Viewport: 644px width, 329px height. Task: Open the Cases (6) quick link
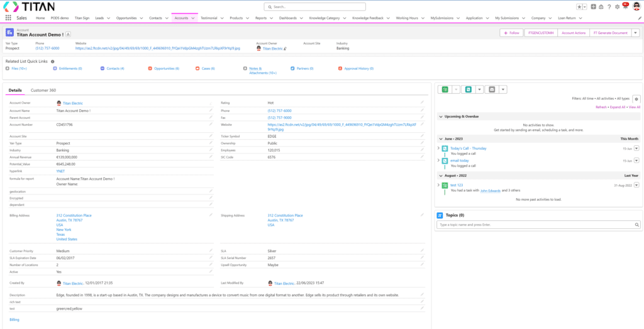click(x=208, y=69)
